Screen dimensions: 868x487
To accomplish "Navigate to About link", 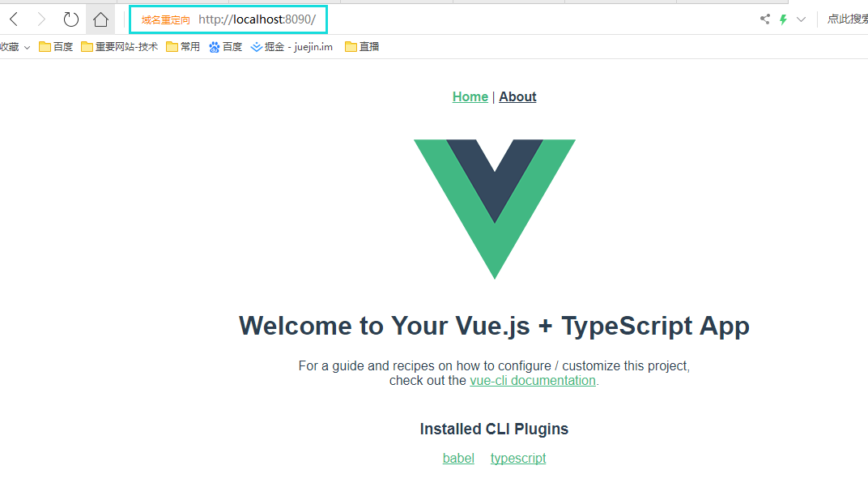I will (x=517, y=97).
